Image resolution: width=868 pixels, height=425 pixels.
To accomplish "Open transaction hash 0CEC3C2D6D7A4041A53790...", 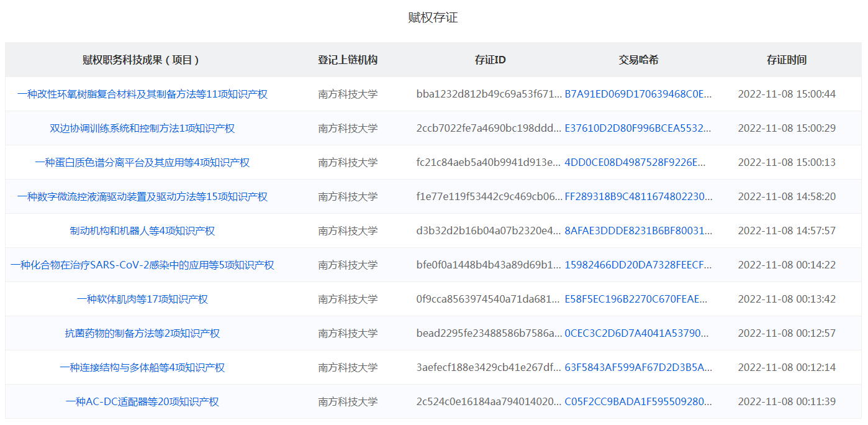I will pos(636,334).
